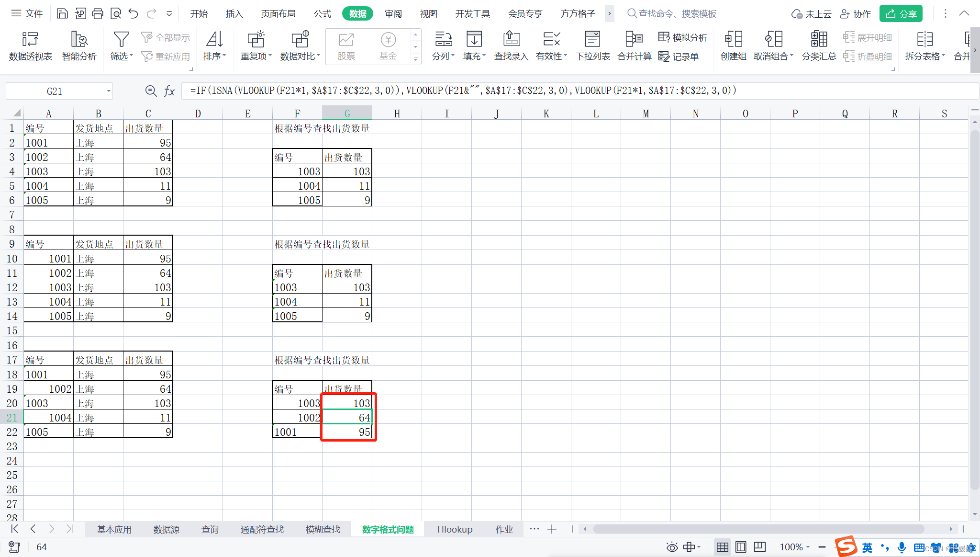The width and height of the screenshot is (980, 557).
Task: Expand the stock/fund gallery dropdown
Action: tap(415, 59)
